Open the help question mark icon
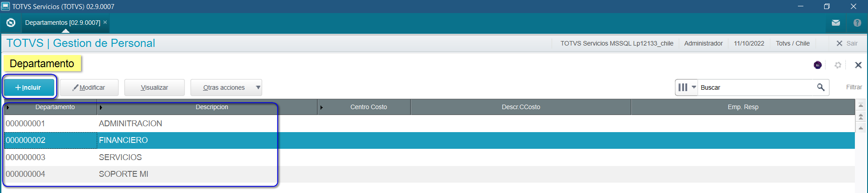 [x=857, y=23]
